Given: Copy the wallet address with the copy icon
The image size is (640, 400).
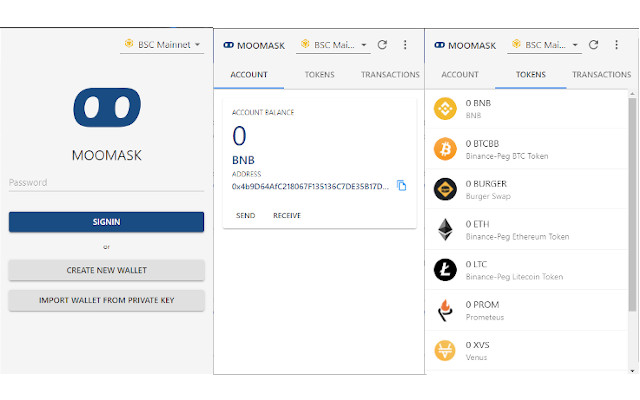Looking at the screenshot, I should [401, 186].
